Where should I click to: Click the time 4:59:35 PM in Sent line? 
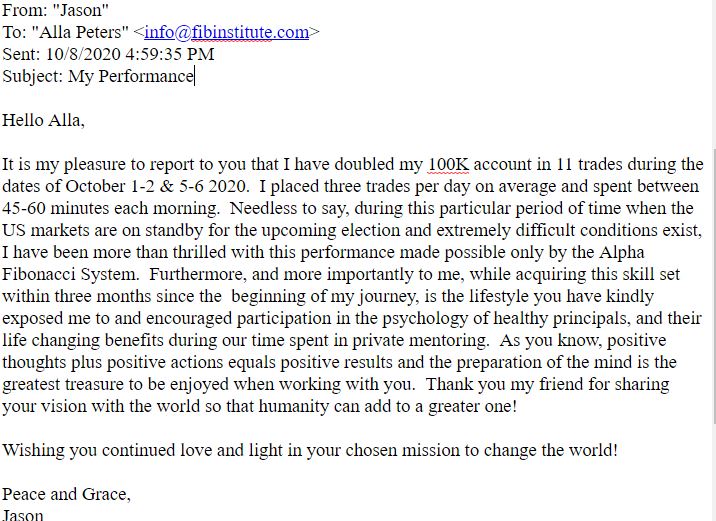tap(169, 54)
